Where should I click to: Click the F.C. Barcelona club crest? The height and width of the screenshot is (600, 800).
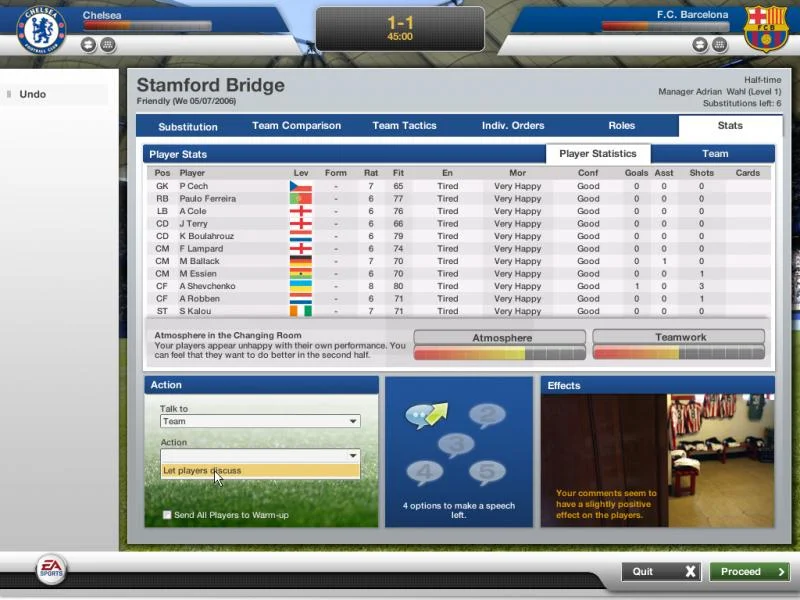[x=764, y=27]
